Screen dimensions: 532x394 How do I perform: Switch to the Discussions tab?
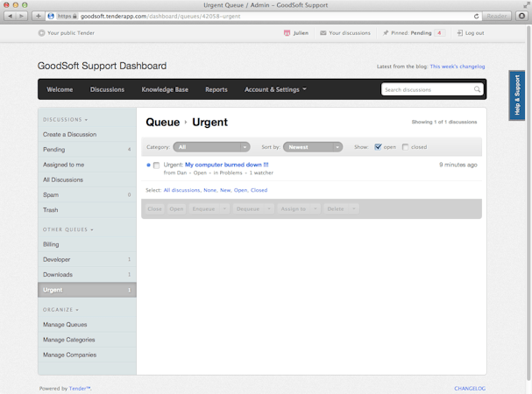point(107,89)
